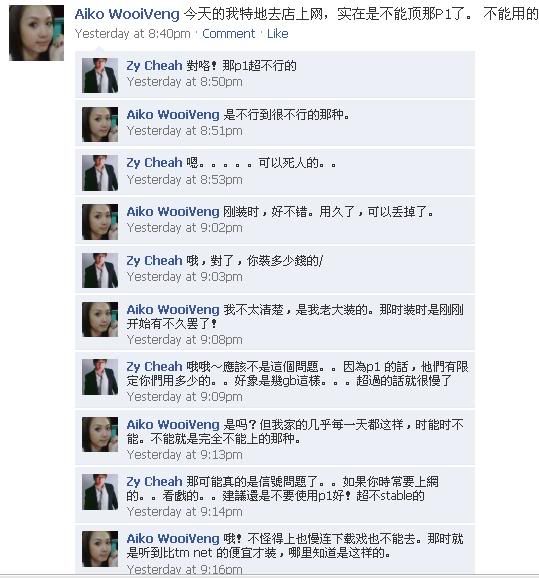Image resolution: width=539 pixels, height=578 pixels.
Task: Open Aiko WooiVeng name on 9:13pm comment
Action: click(x=173, y=425)
